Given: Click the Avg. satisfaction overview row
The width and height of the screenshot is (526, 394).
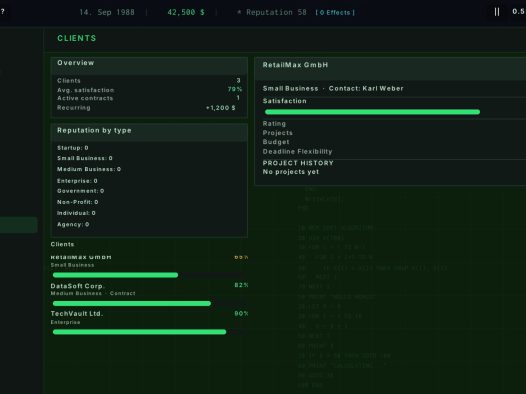Looking at the screenshot, I should [x=149, y=90].
